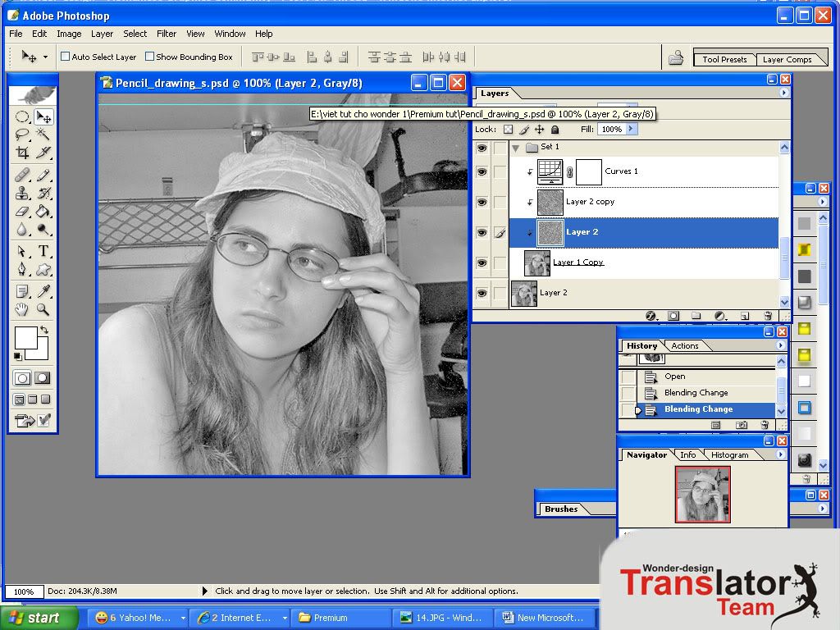
Task: Select the Eyedropper tool
Action: click(43, 291)
